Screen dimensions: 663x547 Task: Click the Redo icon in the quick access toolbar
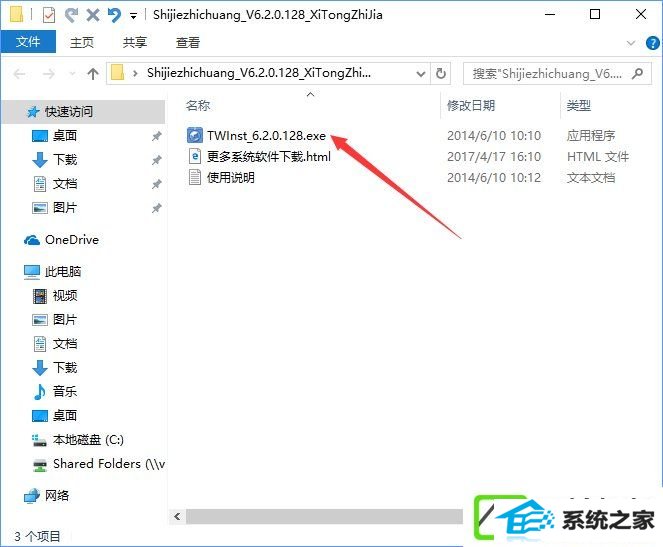71,15
